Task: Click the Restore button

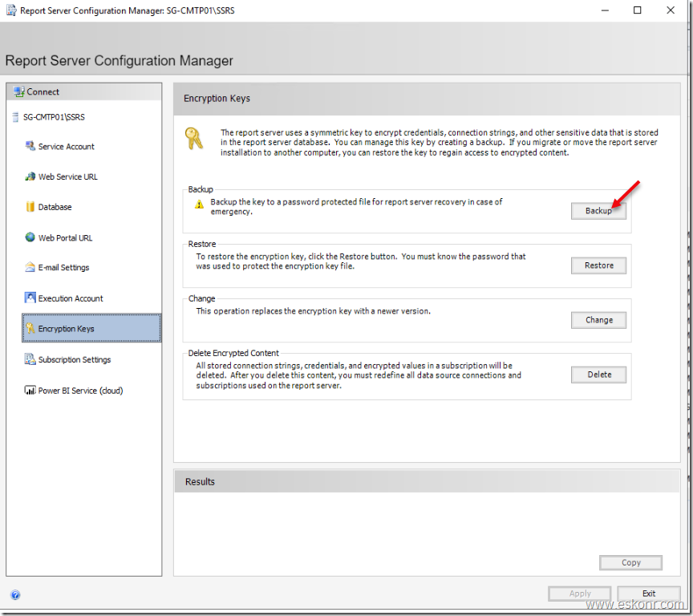Action: tap(598, 265)
